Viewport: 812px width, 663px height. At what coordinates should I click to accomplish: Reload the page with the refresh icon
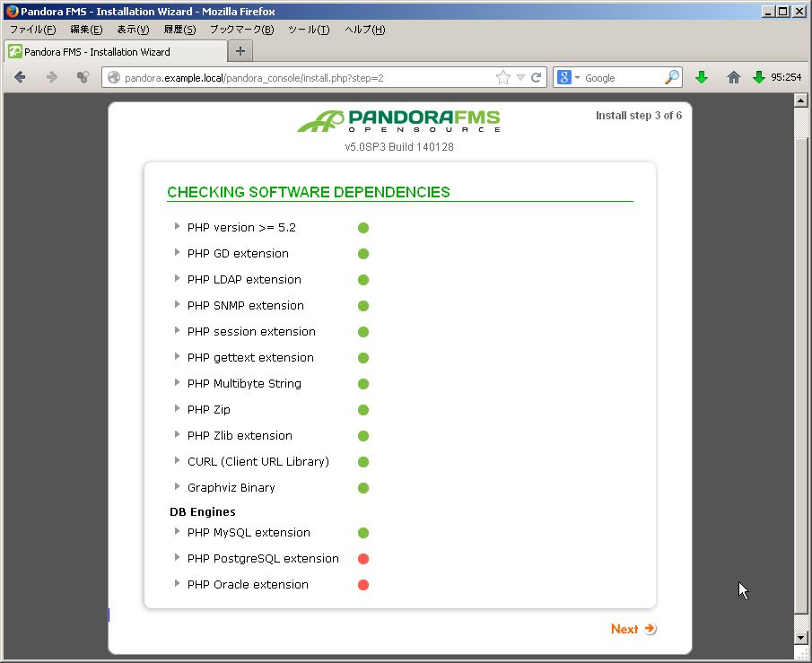pos(537,78)
